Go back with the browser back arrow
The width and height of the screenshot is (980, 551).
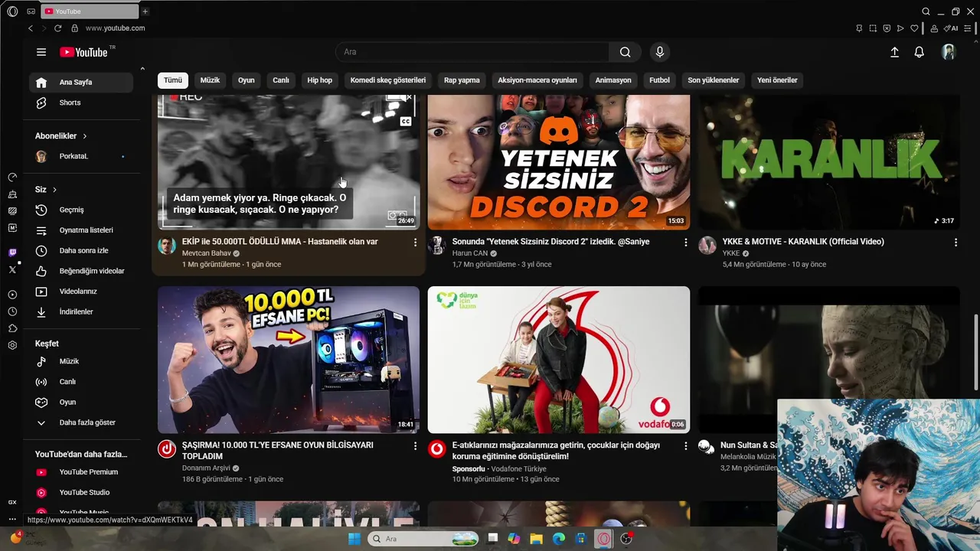pyautogui.click(x=31, y=28)
